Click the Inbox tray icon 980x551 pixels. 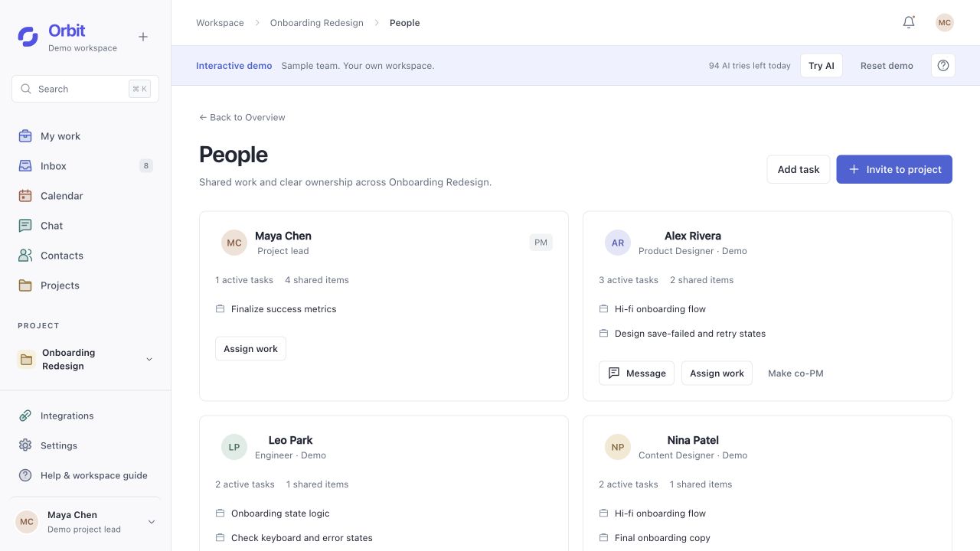tap(25, 166)
